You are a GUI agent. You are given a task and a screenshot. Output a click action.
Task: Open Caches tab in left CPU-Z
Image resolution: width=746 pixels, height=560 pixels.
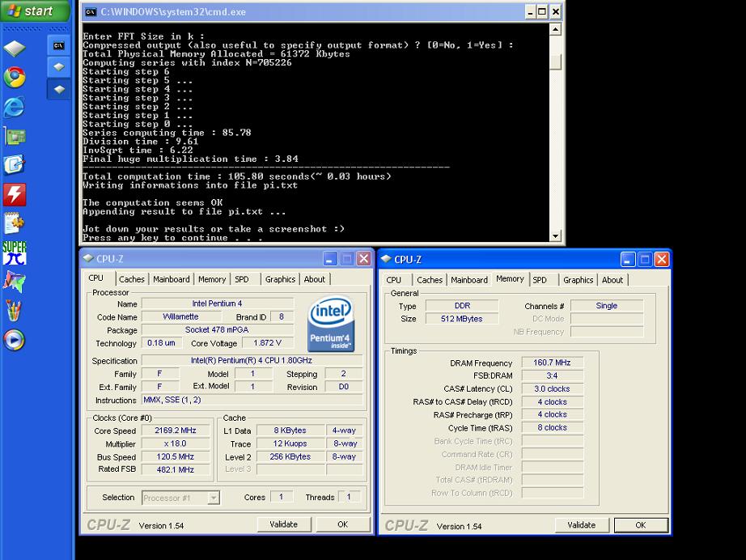132,279
